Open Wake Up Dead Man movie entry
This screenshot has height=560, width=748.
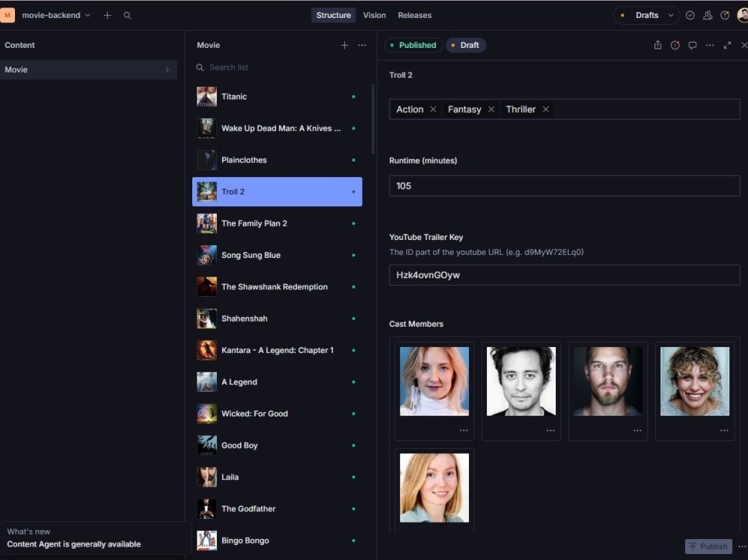click(278, 129)
